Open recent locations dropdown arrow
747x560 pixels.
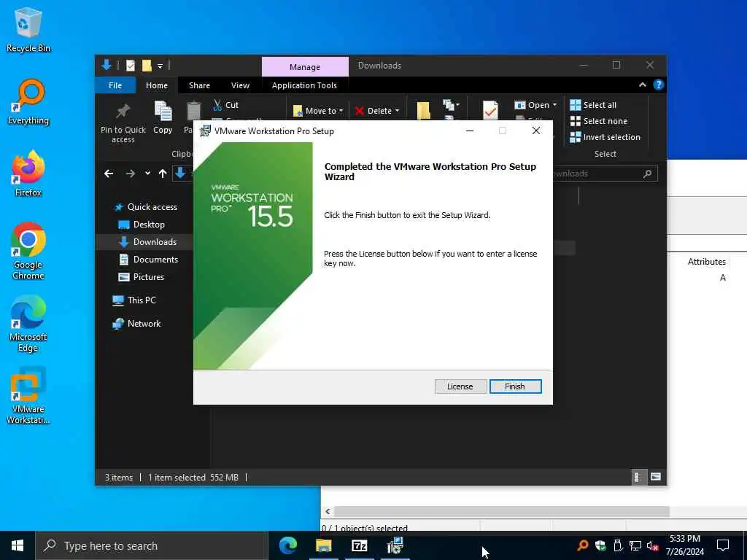(147, 174)
